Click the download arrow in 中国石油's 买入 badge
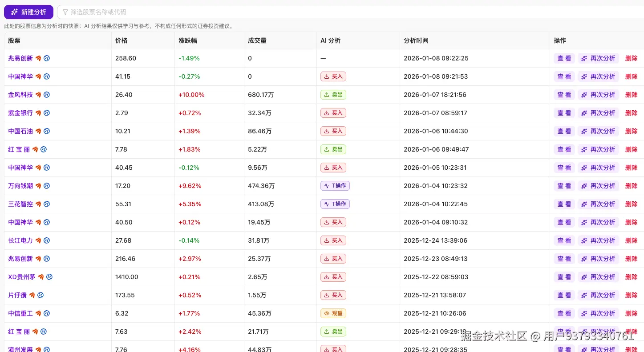This screenshot has width=644, height=352. (x=326, y=131)
